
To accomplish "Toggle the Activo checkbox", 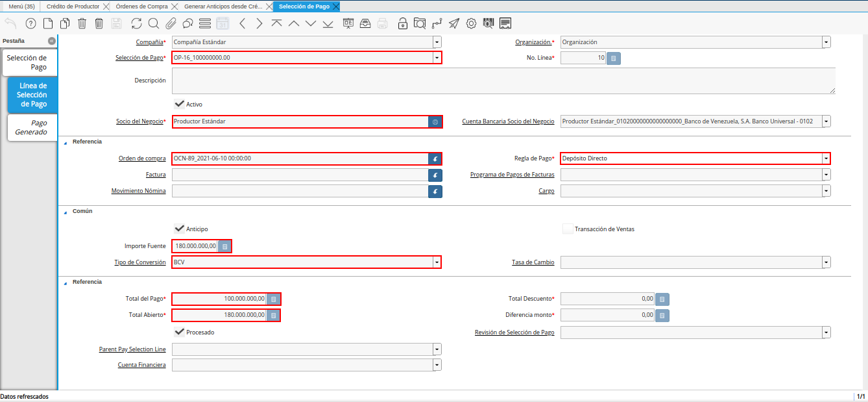I will [x=179, y=104].
